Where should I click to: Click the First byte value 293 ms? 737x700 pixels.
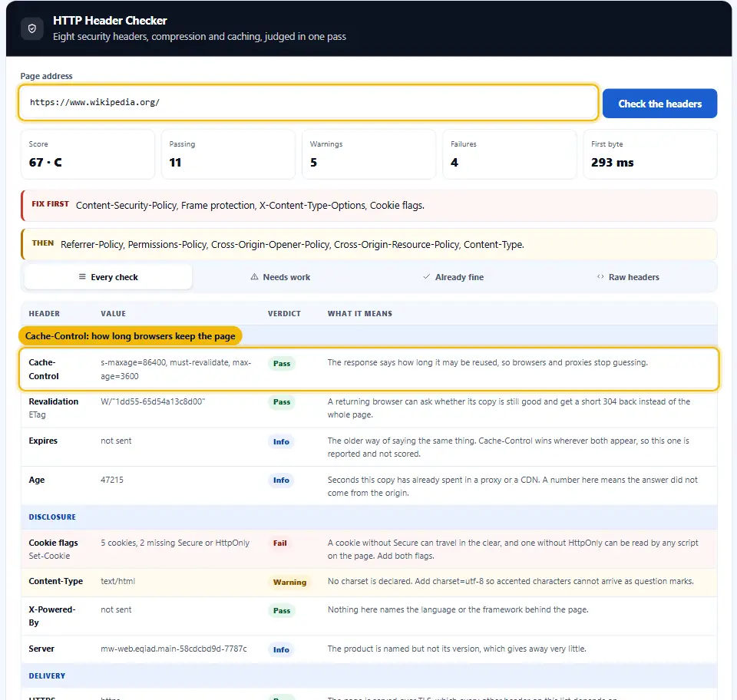[x=612, y=163]
